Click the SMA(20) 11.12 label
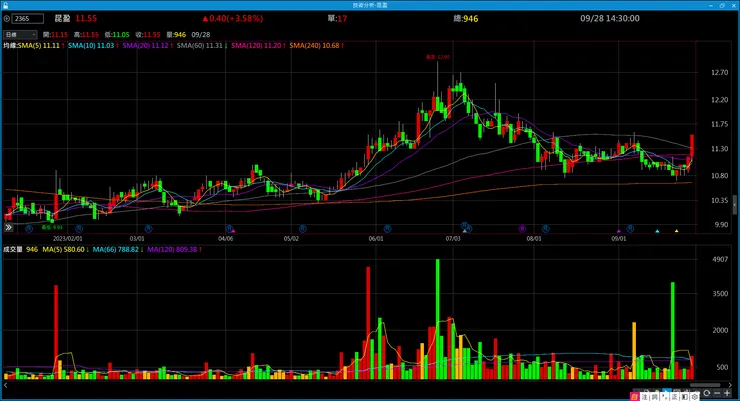This screenshot has width=740, height=401. [x=145, y=46]
